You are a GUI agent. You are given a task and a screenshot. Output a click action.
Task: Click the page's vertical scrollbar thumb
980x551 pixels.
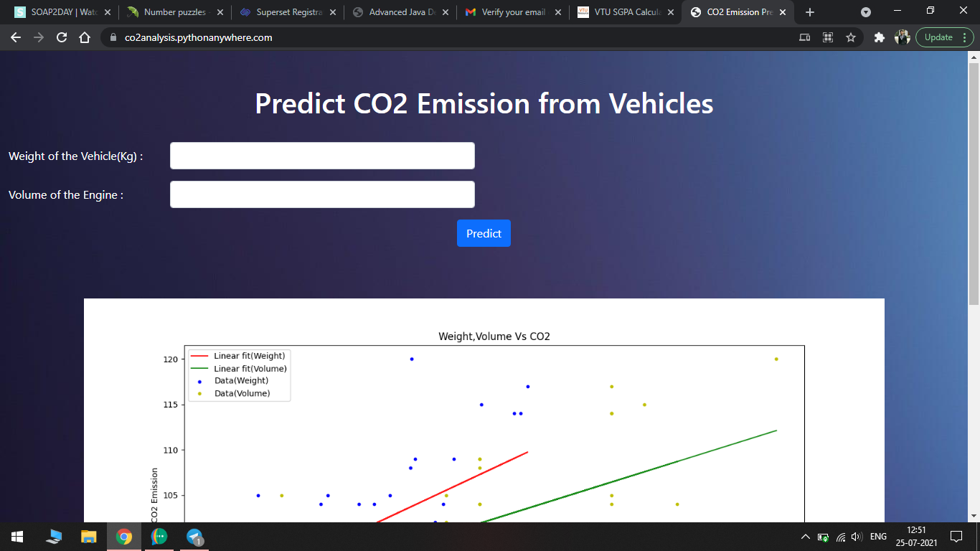point(974,184)
